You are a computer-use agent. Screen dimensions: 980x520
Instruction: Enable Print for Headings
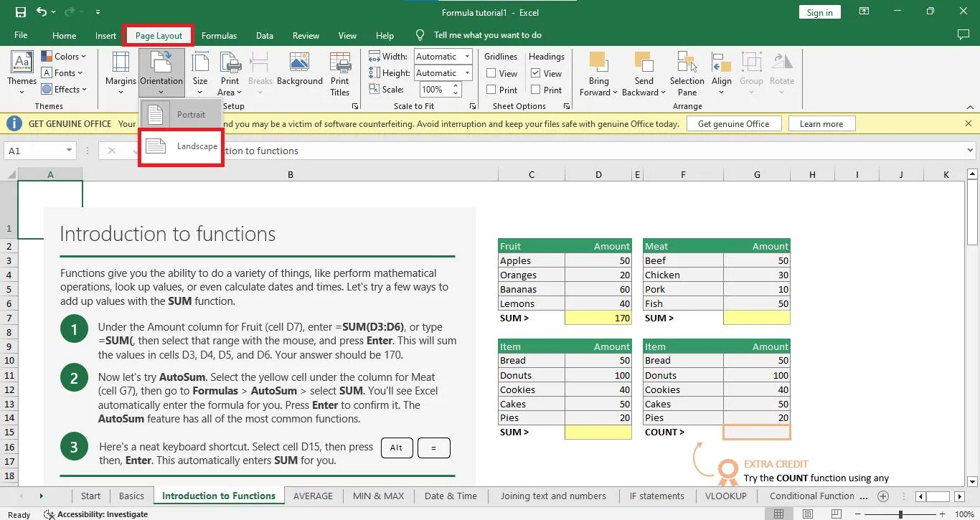click(535, 90)
